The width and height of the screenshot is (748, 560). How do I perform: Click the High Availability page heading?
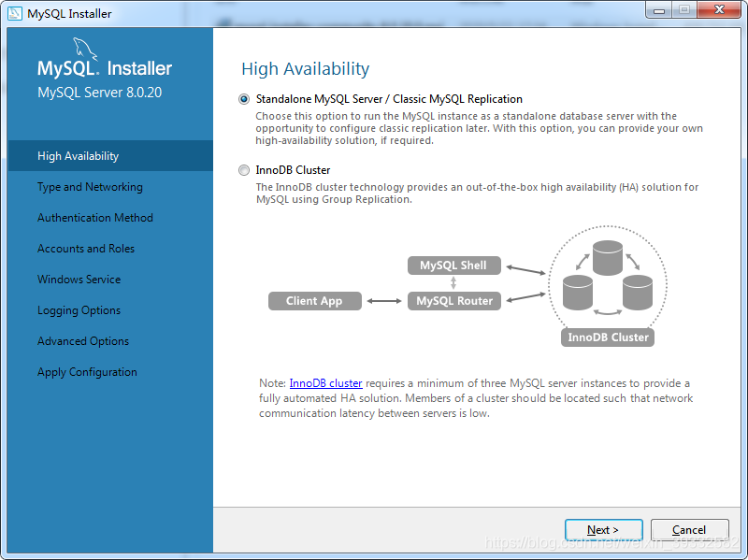[x=306, y=69]
